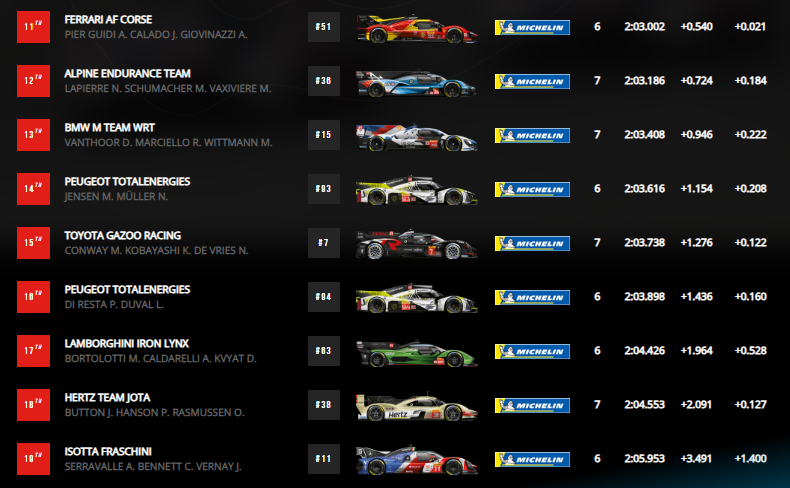Click the #93 car number box
This screenshot has width=790, height=488.
[323, 189]
